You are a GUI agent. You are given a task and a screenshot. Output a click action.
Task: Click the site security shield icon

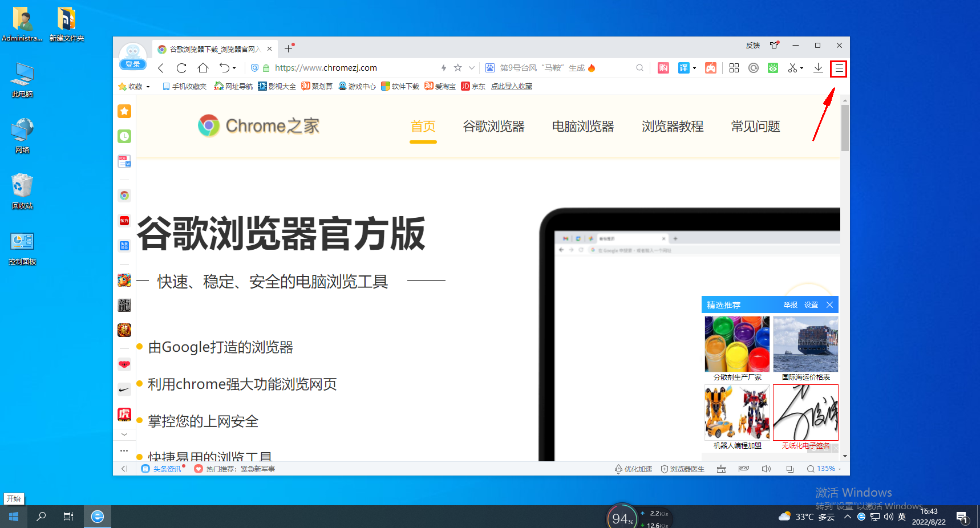point(255,68)
